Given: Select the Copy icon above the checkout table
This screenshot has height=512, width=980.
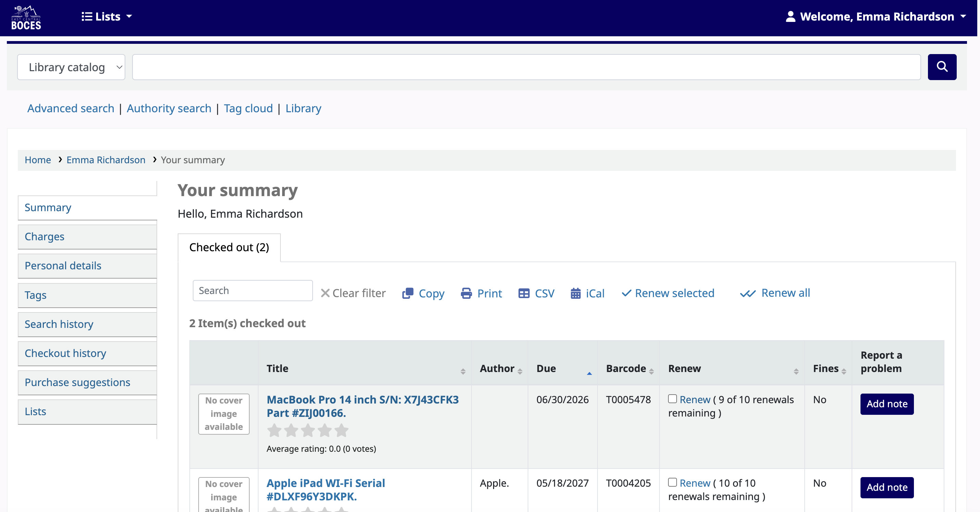Looking at the screenshot, I should [x=407, y=293].
